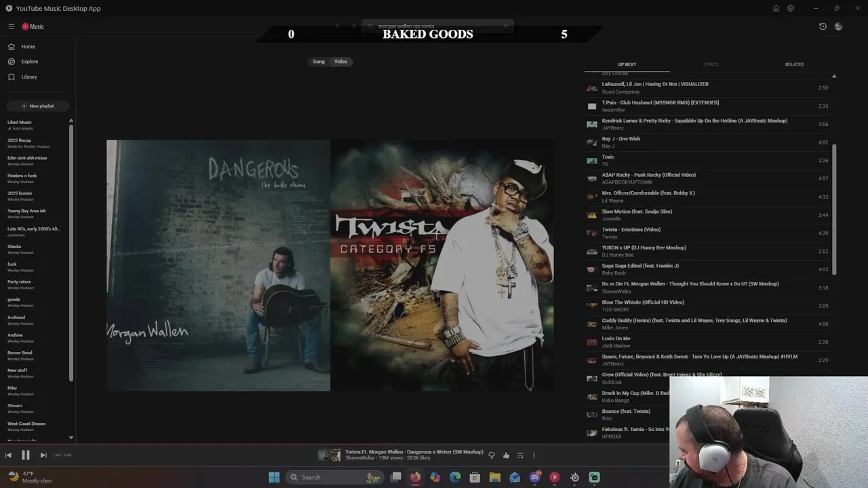Click the sidebar scroll up arrow
This screenshot has width=868, height=488.
[71, 121]
